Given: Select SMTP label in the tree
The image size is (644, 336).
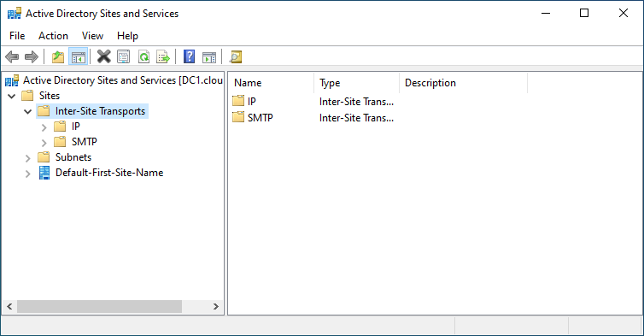Looking at the screenshot, I should pyautogui.click(x=85, y=141).
